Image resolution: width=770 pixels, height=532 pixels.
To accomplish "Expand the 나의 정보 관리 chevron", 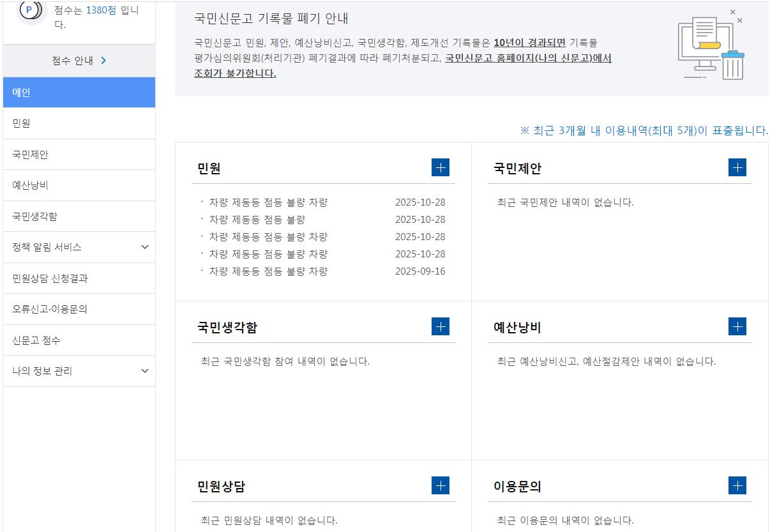I will click(145, 371).
